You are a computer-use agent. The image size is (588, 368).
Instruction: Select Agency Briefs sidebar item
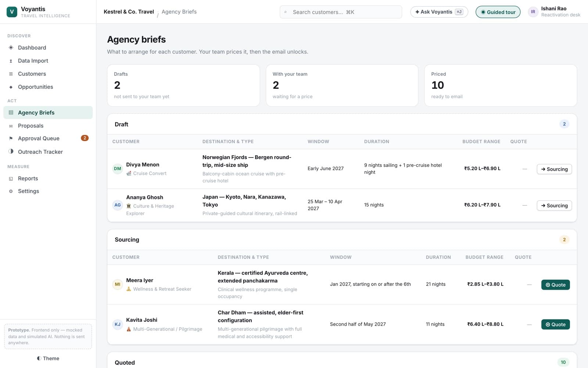[48, 113]
